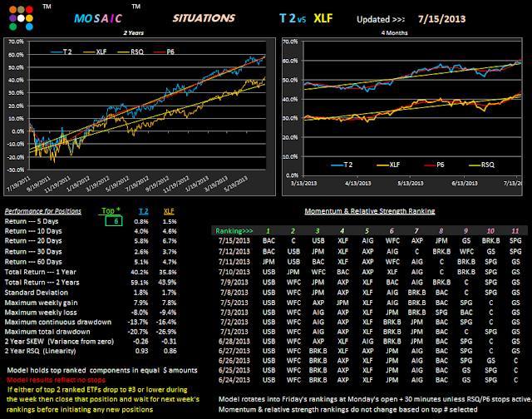
Task: Select the Total Return --- 1 Year label
Action: [41, 272]
